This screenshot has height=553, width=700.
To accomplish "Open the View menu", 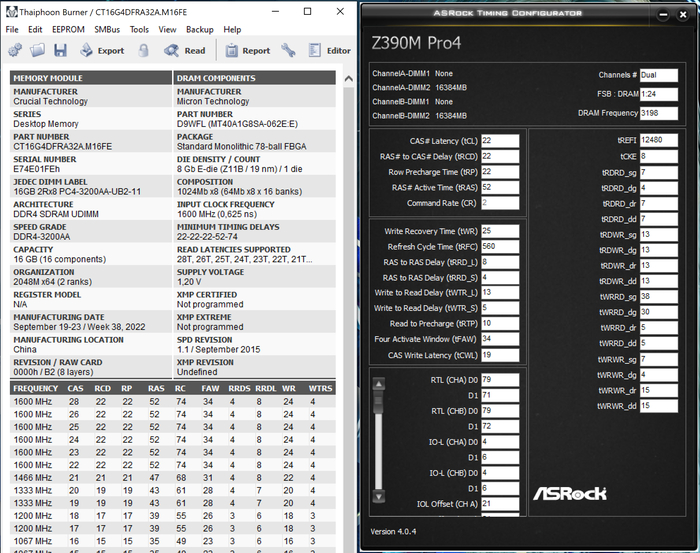I will coord(167,29).
